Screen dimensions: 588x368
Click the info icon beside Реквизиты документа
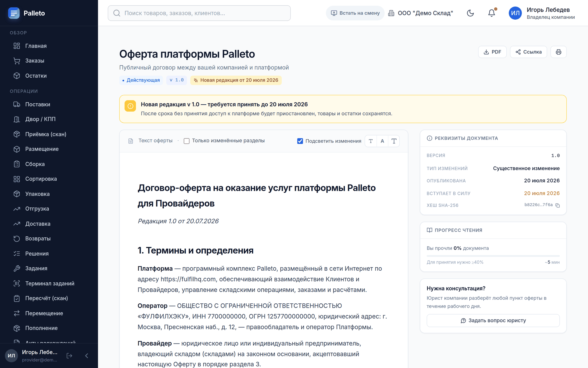[430, 138]
